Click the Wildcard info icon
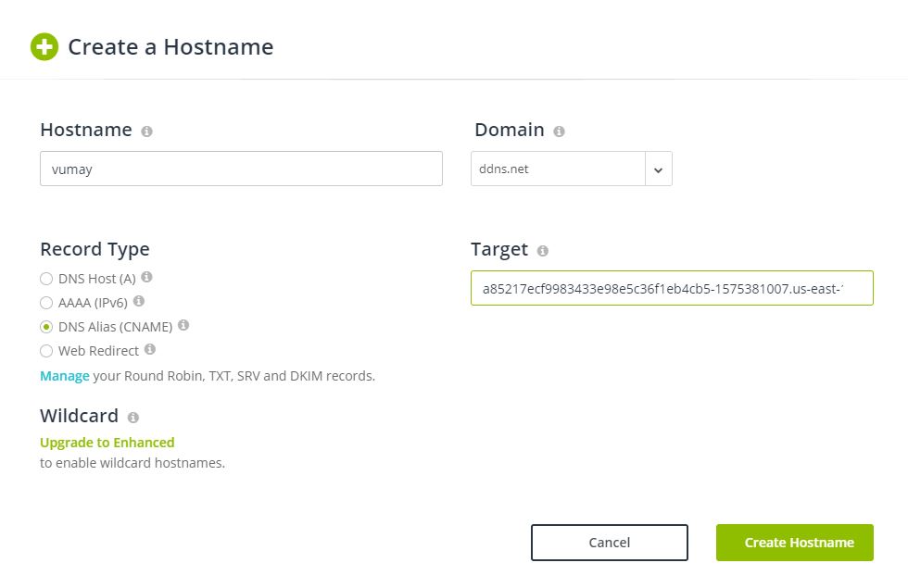Screen dimensions: 908x588 (133, 418)
